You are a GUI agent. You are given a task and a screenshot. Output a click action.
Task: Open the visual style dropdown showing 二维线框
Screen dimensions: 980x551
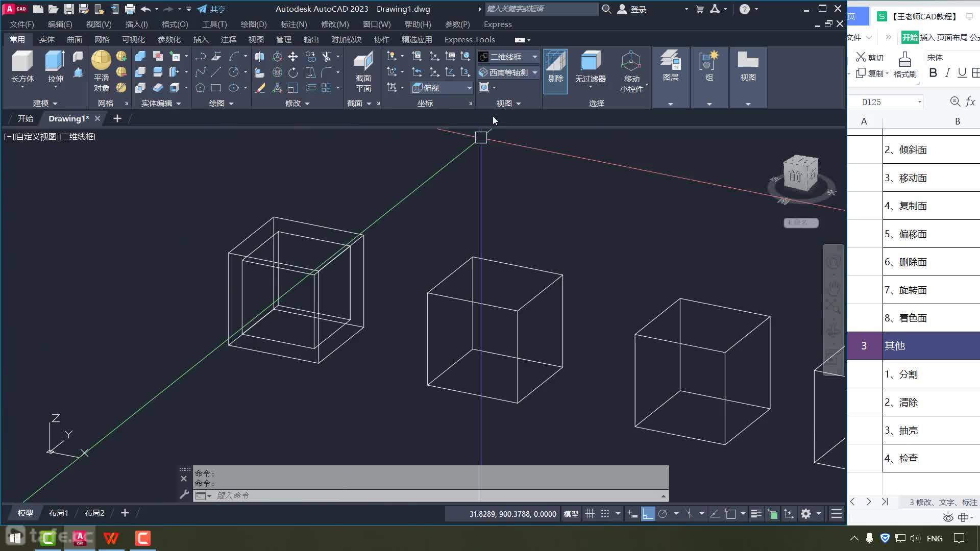[508, 57]
